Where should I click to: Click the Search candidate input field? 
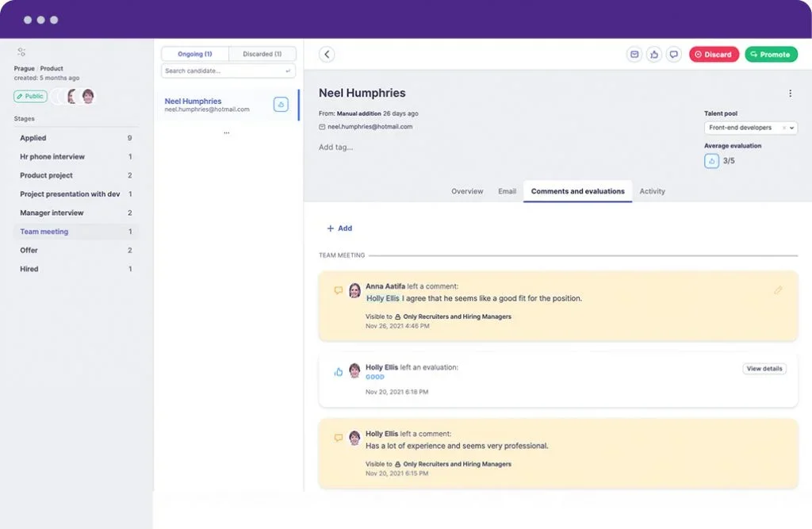point(224,71)
